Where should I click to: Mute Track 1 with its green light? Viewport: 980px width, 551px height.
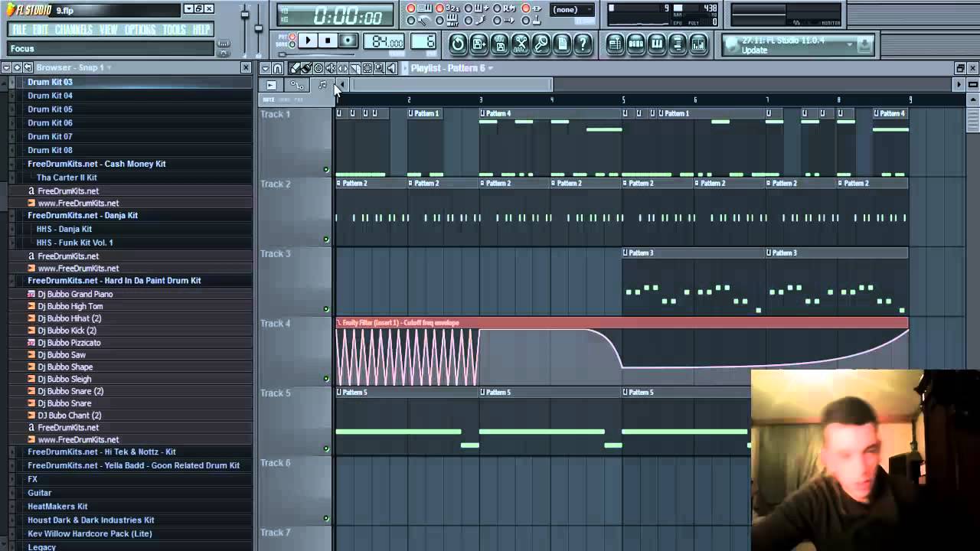(x=326, y=170)
